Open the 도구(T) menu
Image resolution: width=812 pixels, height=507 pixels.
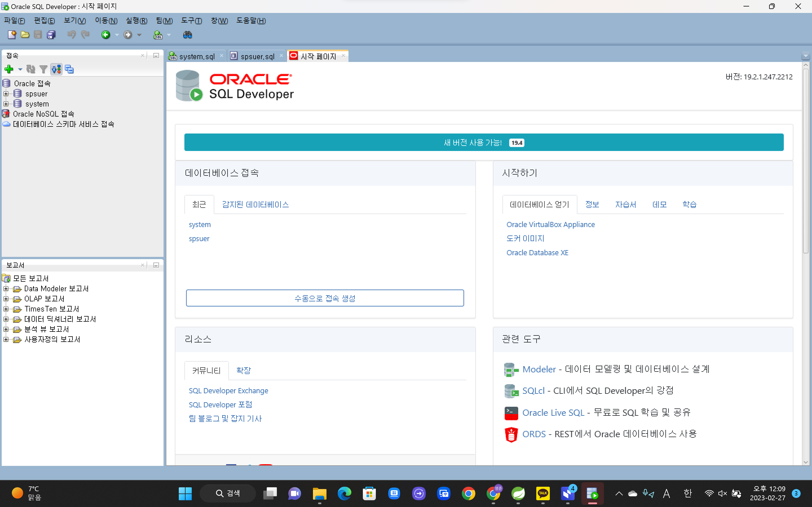[x=191, y=21]
